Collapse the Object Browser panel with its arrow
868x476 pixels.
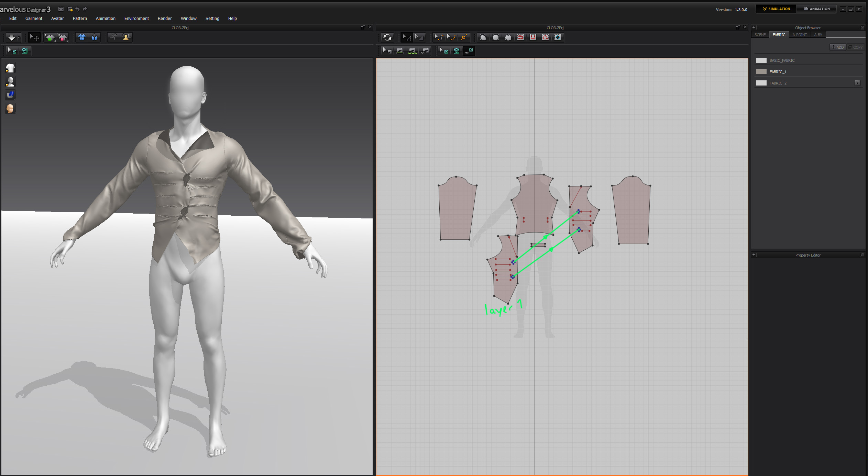[754, 27]
